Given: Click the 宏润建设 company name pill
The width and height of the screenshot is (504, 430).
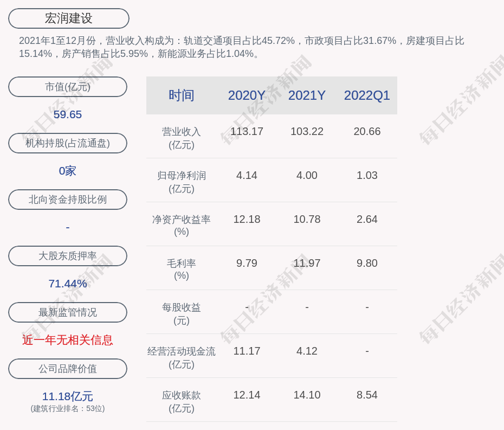Looking at the screenshot, I should 69,18.
